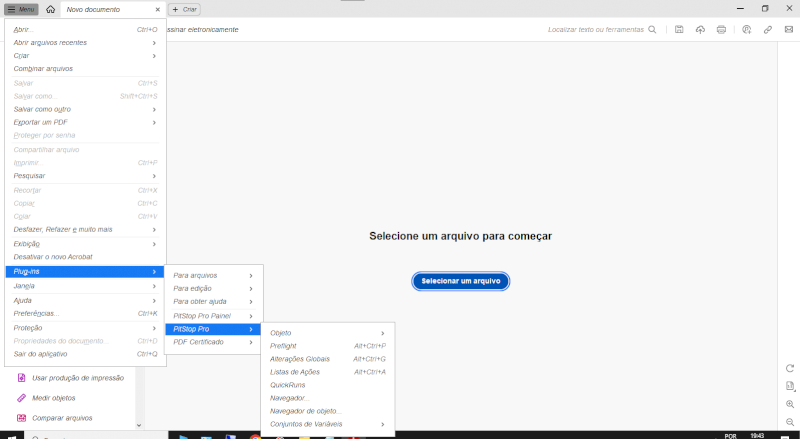Image resolution: width=800 pixels, height=439 pixels.
Task: Open PitStop Pro Painel submenu
Action: [x=213, y=316]
